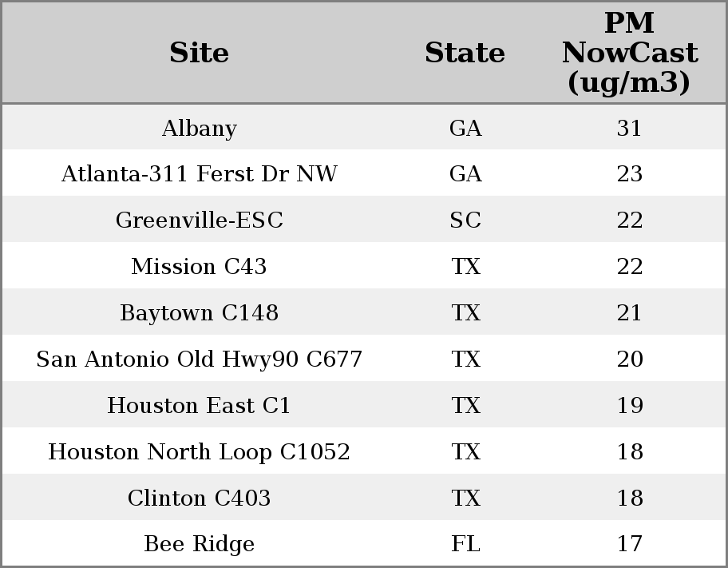The image size is (728, 568).
Task: Click the NowCast value 19 for Houston East
Action: 629,406
